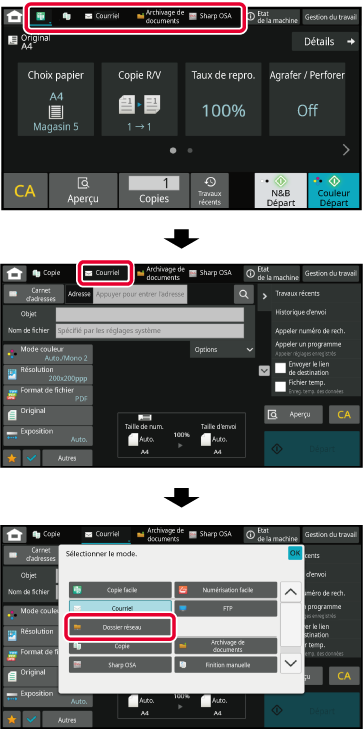This screenshot has height=729, width=363.
Task: Click the Adresse entry field
Action: coord(139,294)
